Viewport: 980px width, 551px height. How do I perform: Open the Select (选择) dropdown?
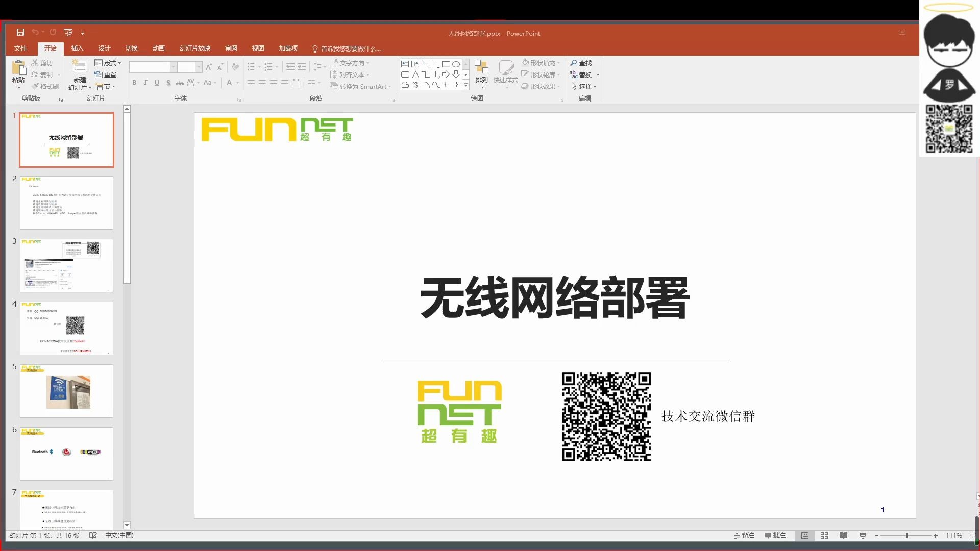pyautogui.click(x=586, y=86)
